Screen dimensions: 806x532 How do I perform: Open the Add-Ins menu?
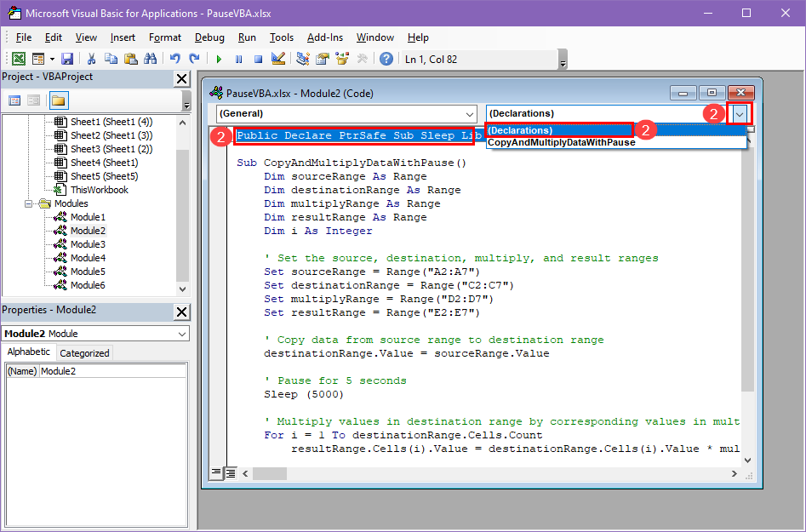[x=325, y=37]
